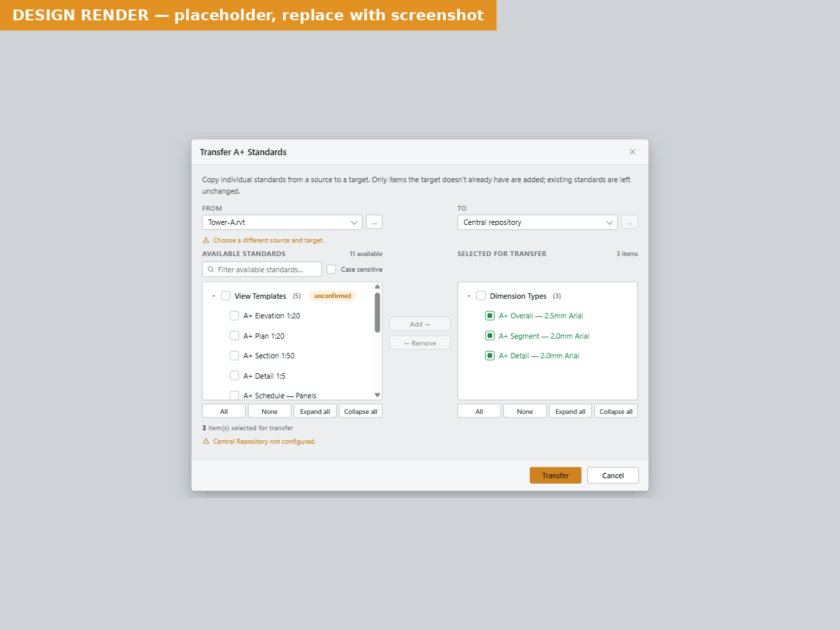
Task: Click the available standards scrollbar thumb
Action: [x=377, y=312]
